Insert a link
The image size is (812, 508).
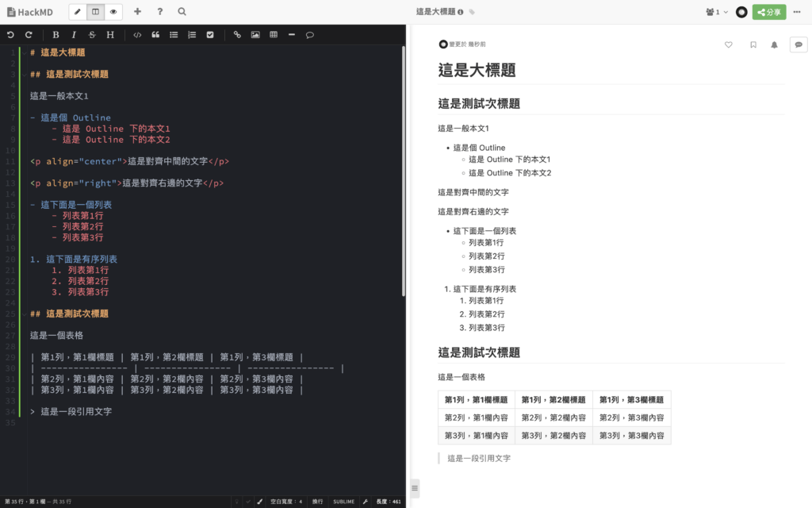click(237, 34)
